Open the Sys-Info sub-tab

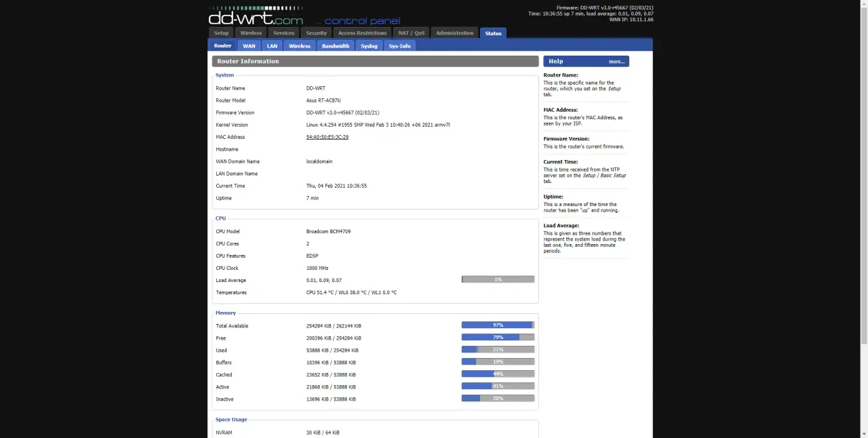pos(399,45)
